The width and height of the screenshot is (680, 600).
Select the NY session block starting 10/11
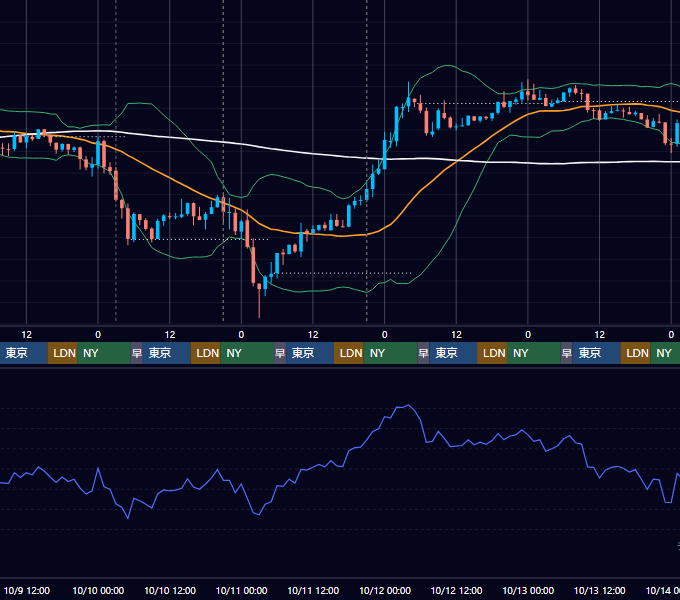pyautogui.click(x=390, y=353)
